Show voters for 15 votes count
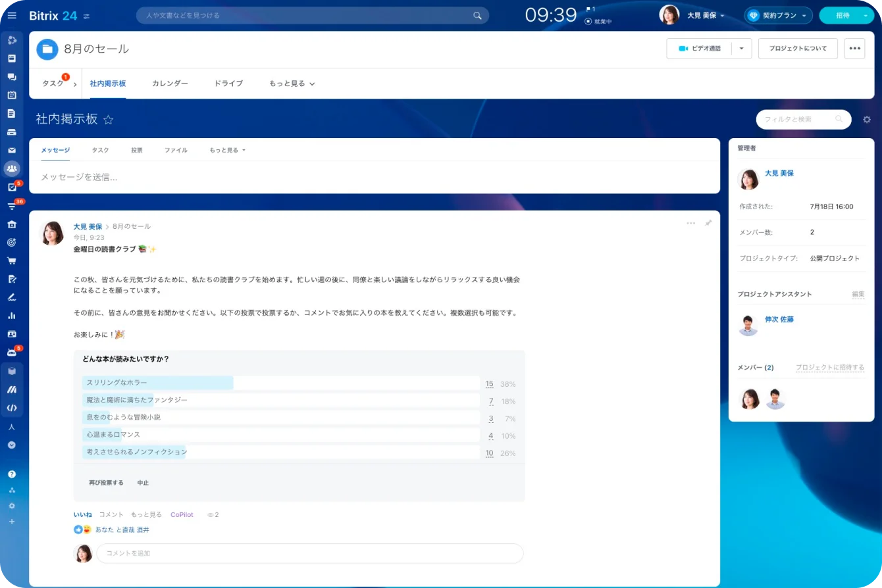 click(489, 383)
